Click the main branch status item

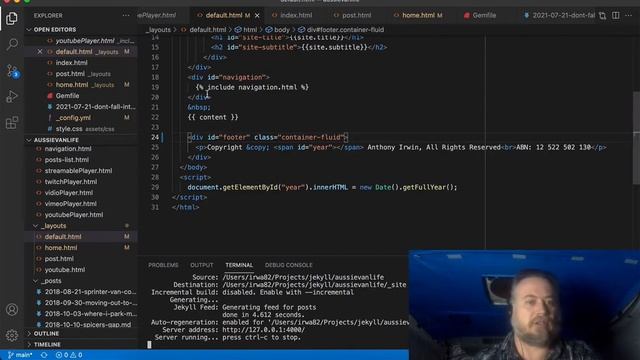tap(20, 355)
